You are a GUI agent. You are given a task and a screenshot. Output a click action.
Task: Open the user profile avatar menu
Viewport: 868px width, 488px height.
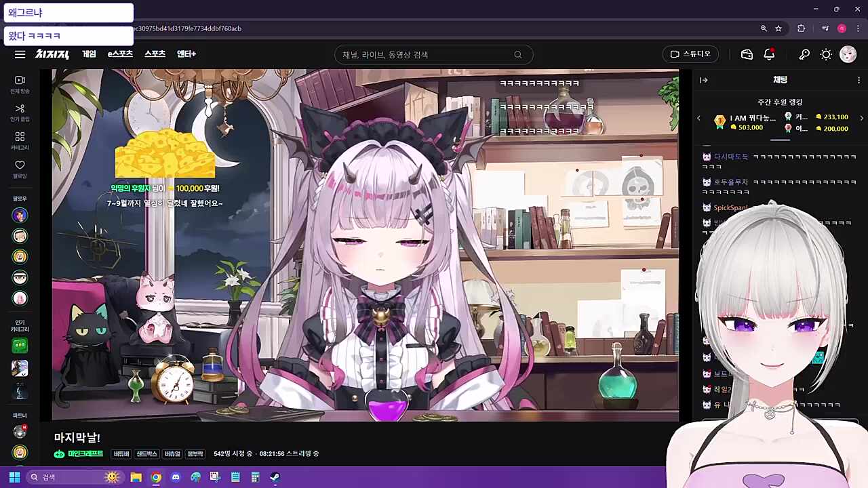click(x=848, y=54)
